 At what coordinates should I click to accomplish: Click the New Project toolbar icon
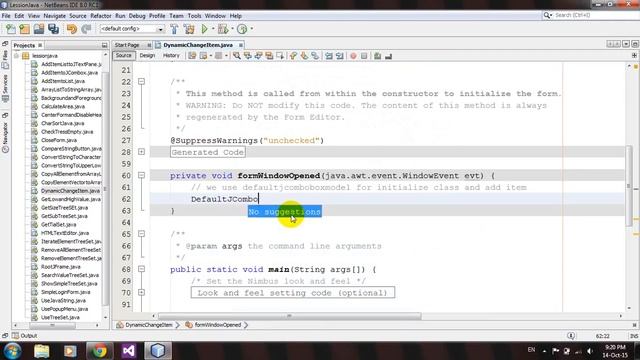[x=24, y=29]
